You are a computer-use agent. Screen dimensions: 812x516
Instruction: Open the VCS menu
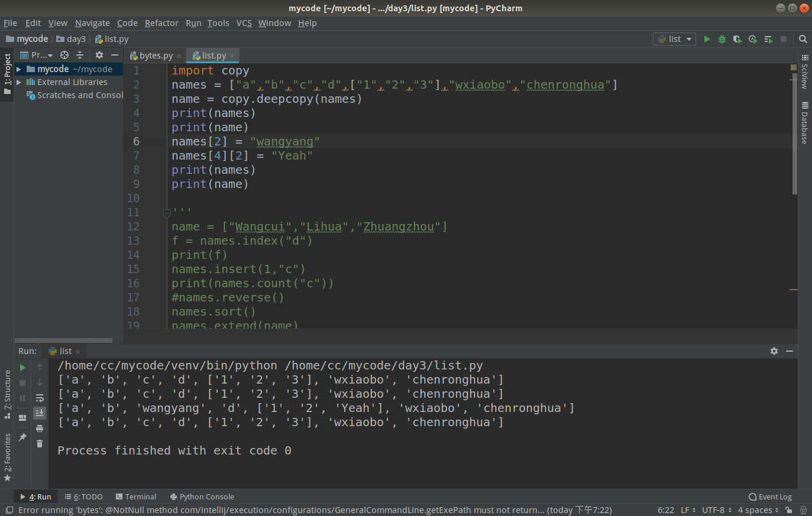click(244, 23)
